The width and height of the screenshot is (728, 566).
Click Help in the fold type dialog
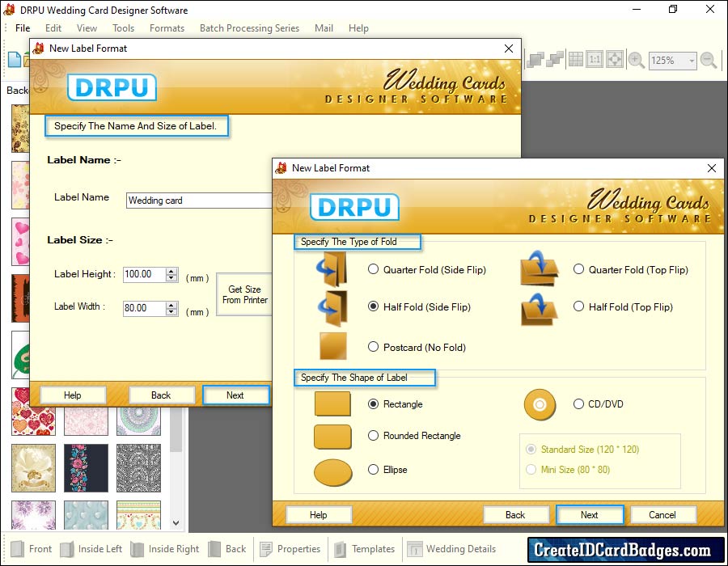[x=319, y=515]
